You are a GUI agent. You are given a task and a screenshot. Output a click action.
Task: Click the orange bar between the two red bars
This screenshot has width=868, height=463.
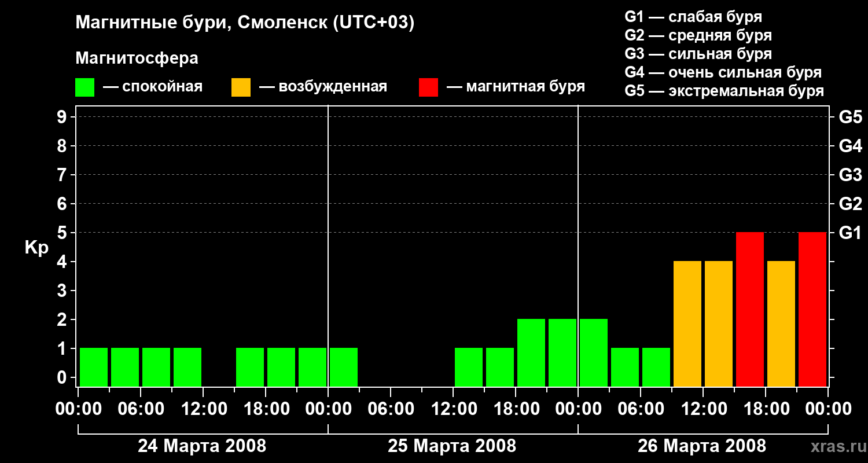(781, 324)
